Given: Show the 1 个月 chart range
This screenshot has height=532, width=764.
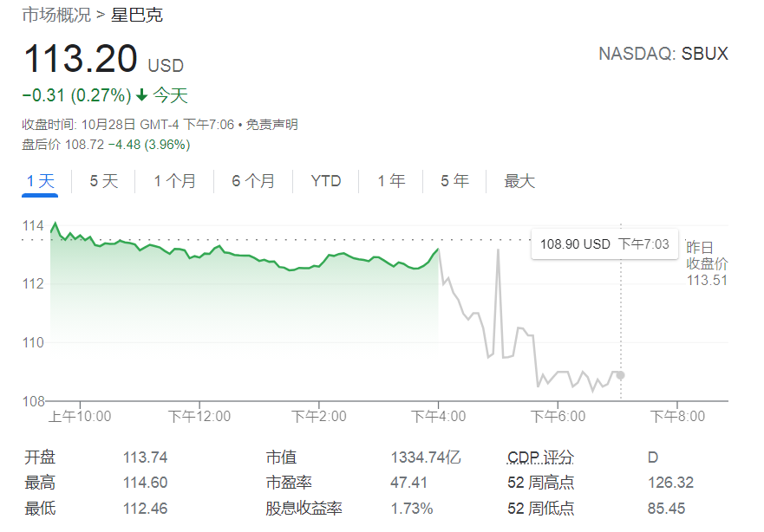Looking at the screenshot, I should (174, 181).
